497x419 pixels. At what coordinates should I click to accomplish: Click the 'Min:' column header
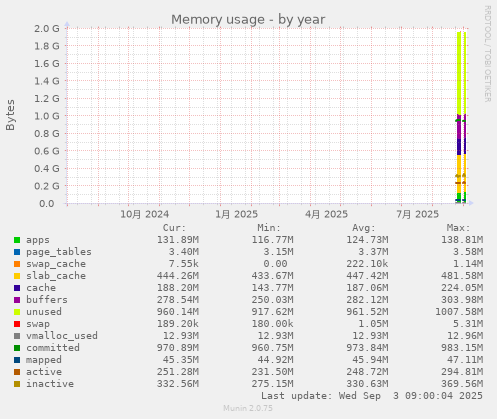point(269,228)
